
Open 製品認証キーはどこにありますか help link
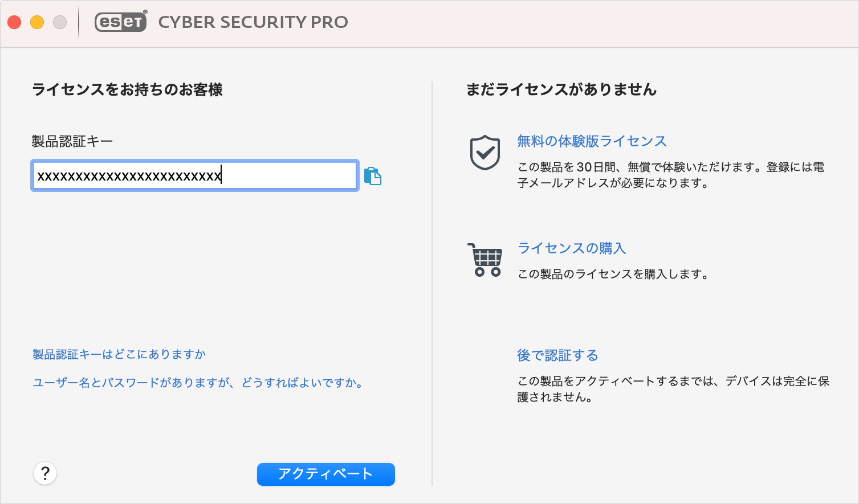119,354
